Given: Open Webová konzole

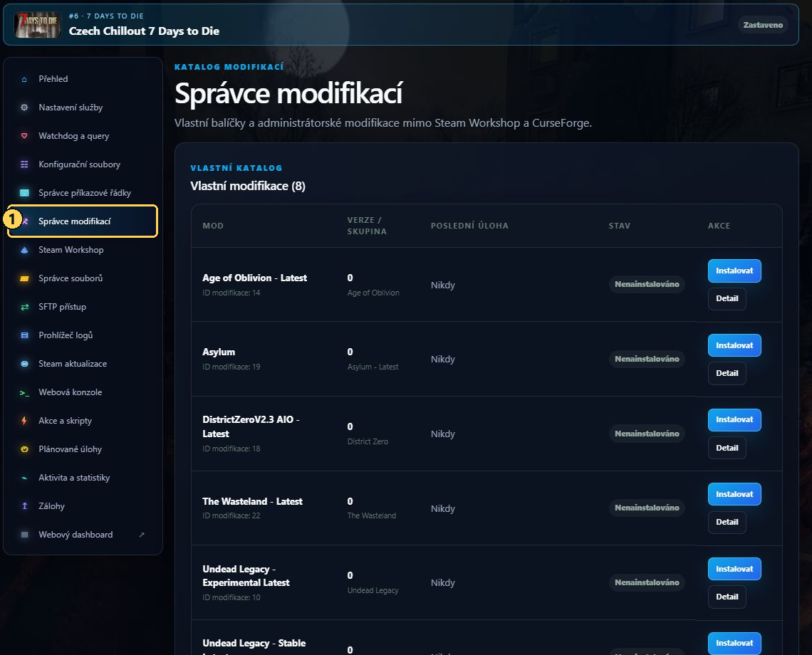Looking at the screenshot, I should click(x=83, y=392).
